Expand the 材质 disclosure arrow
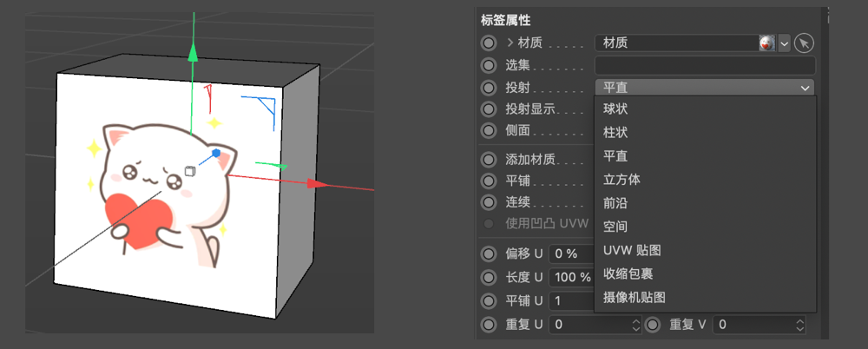This screenshot has width=868, height=349. pyautogui.click(x=510, y=43)
